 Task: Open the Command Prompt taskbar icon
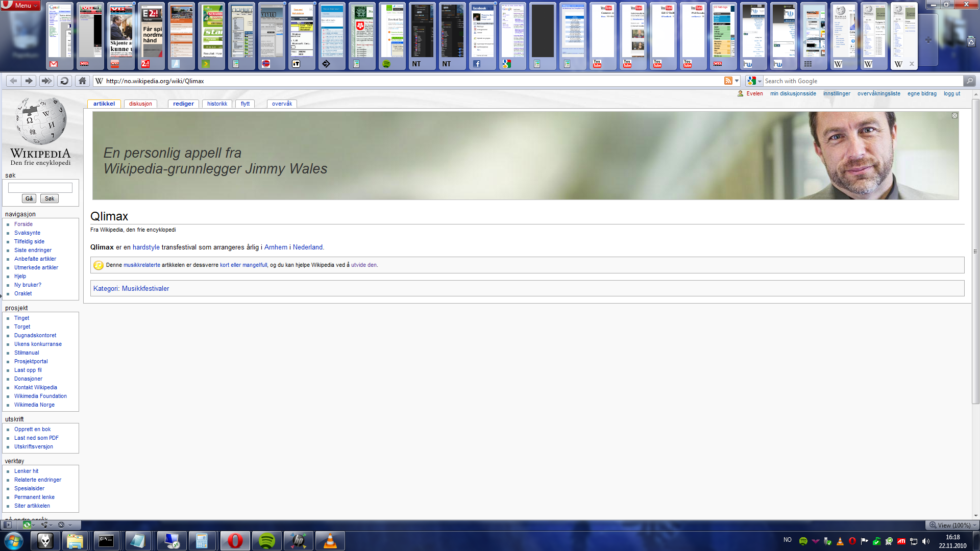[x=106, y=541]
